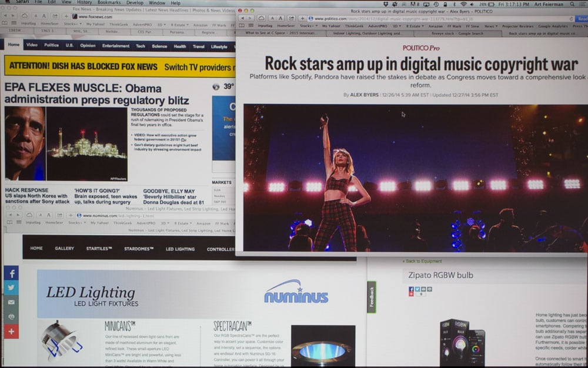The height and width of the screenshot is (368, 588).
Task: Share Zipato RGBW bulb on Facebook
Action: (411, 289)
